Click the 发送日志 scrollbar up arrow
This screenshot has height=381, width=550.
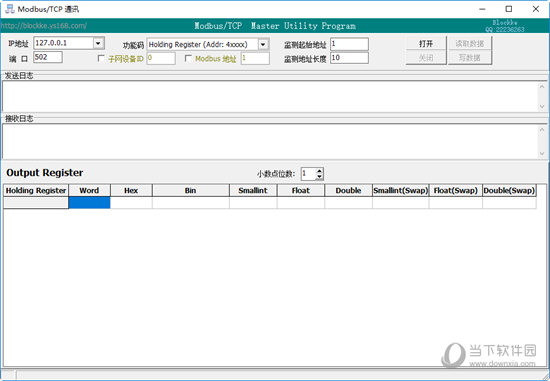(542, 86)
